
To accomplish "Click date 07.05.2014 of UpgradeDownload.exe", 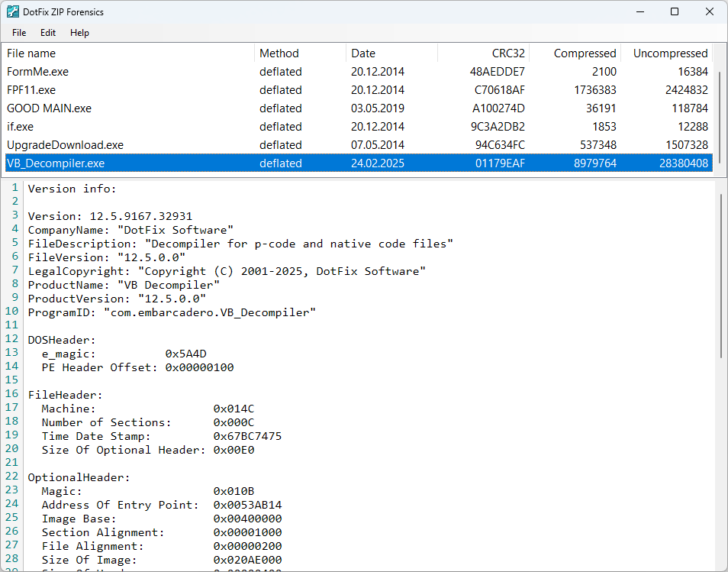I will pos(378,145).
